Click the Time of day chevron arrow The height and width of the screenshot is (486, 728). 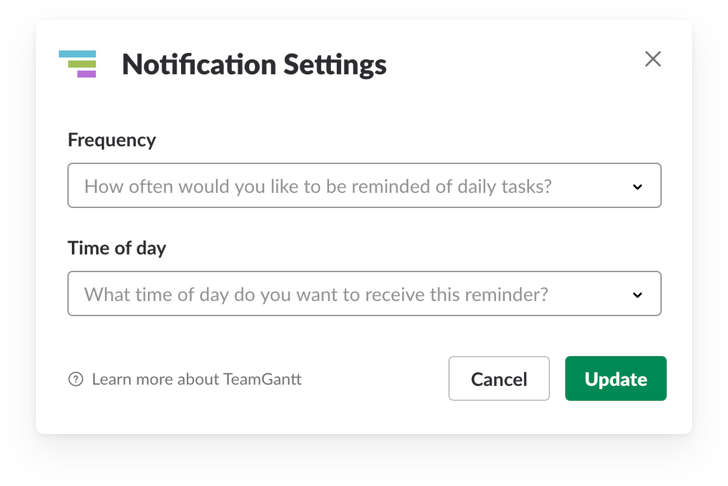click(637, 295)
